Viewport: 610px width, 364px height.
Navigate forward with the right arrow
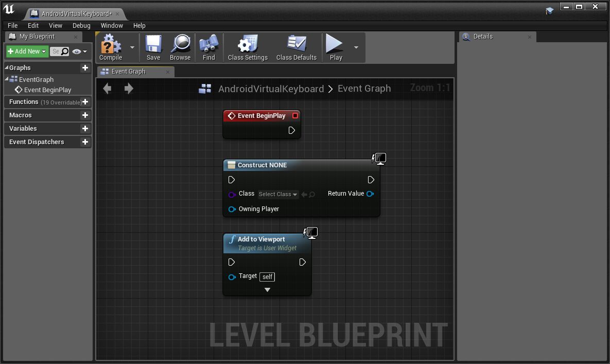(x=129, y=89)
